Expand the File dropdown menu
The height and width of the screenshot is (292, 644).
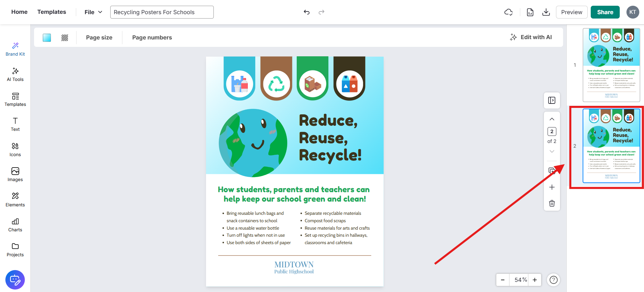pyautogui.click(x=93, y=12)
